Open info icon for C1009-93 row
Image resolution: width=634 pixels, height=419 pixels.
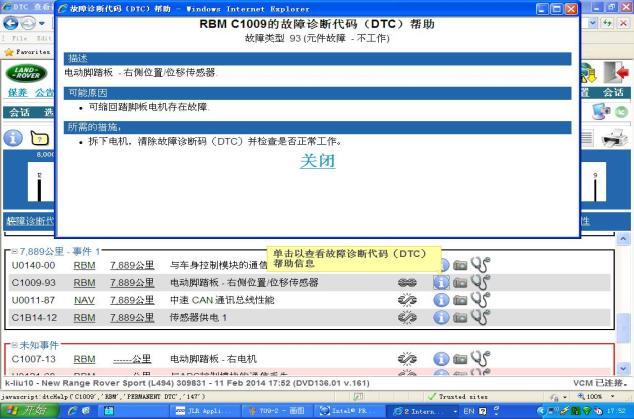(x=441, y=283)
